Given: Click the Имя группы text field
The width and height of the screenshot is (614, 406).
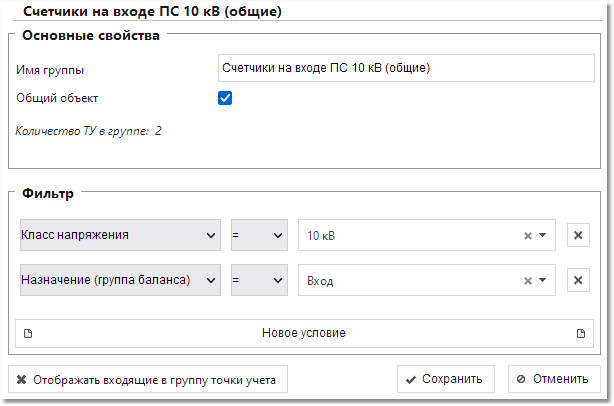Looking at the screenshot, I should [x=406, y=68].
